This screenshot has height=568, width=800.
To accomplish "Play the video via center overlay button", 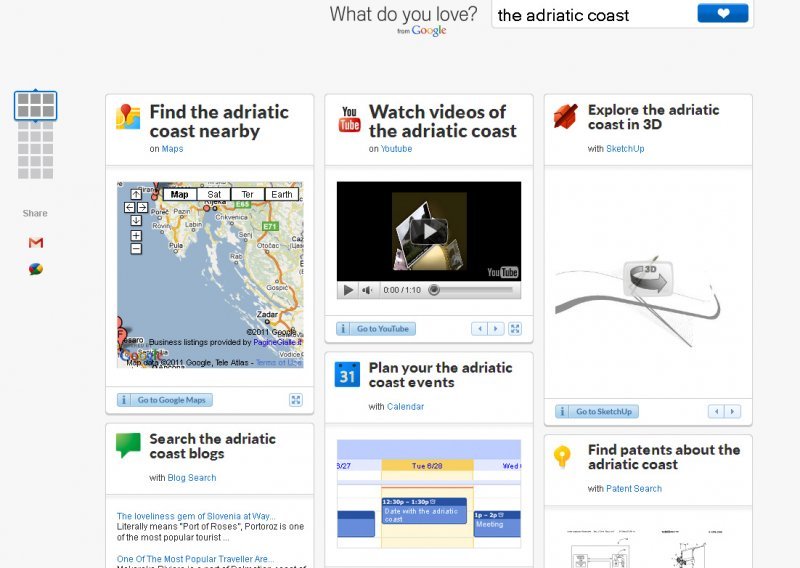I will pyautogui.click(x=429, y=232).
